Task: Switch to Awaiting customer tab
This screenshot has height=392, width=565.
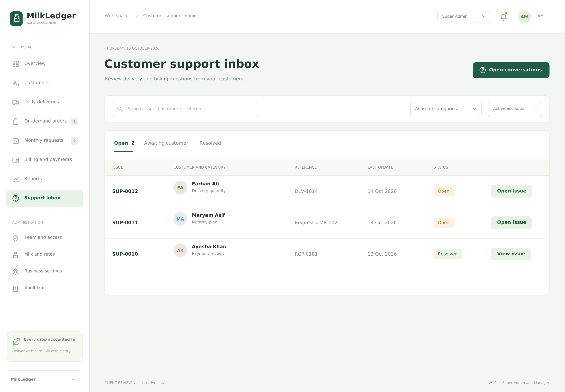Action: 166,143
